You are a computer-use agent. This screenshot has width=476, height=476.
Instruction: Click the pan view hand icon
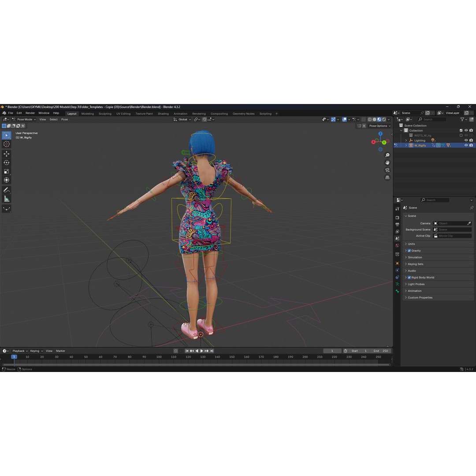(387, 162)
